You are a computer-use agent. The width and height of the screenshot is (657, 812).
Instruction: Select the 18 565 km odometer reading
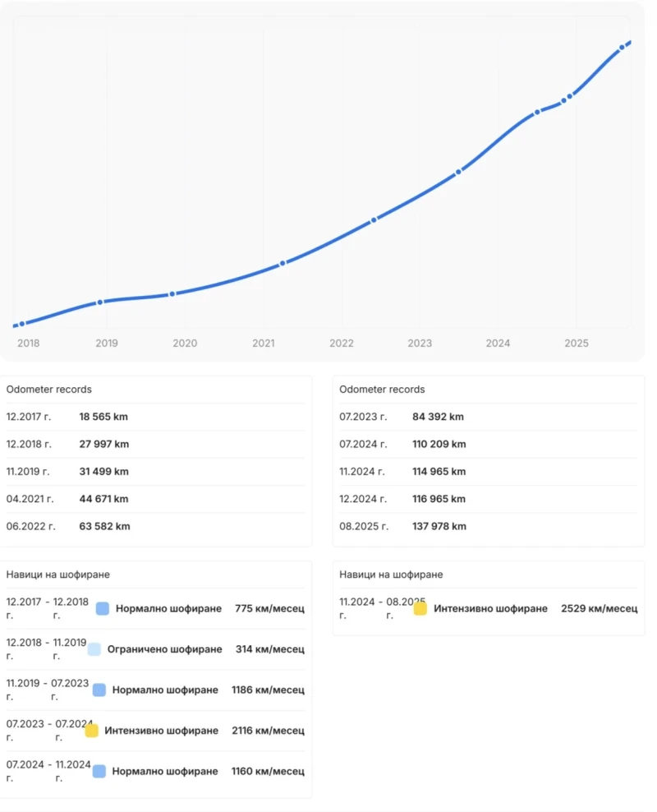(x=103, y=417)
